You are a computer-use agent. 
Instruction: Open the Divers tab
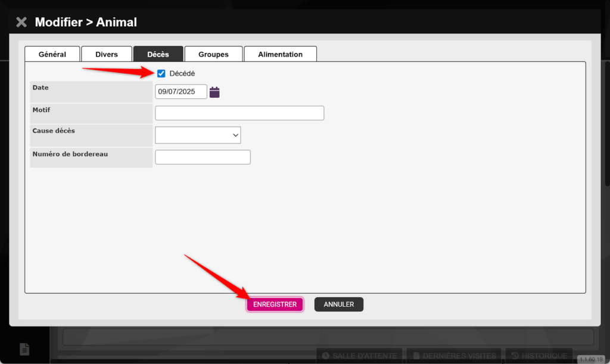coord(107,54)
